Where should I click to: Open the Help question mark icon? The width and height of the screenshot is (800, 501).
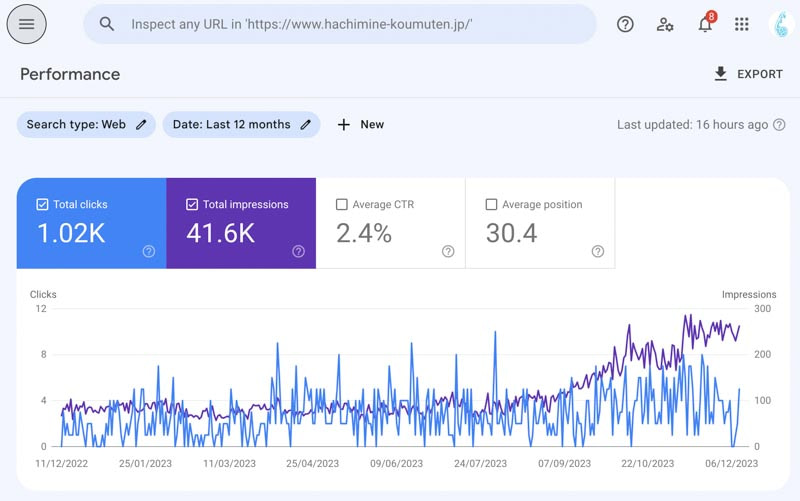pyautogui.click(x=625, y=24)
